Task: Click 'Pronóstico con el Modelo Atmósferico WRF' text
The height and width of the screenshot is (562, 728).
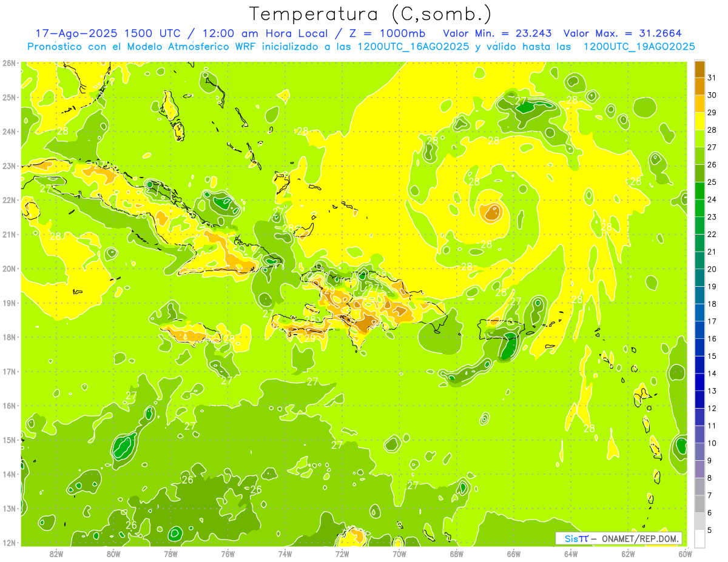Action: coord(141,47)
